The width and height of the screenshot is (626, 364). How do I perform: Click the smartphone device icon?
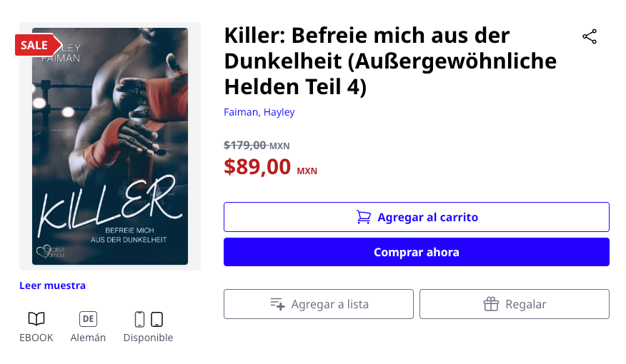click(x=139, y=319)
